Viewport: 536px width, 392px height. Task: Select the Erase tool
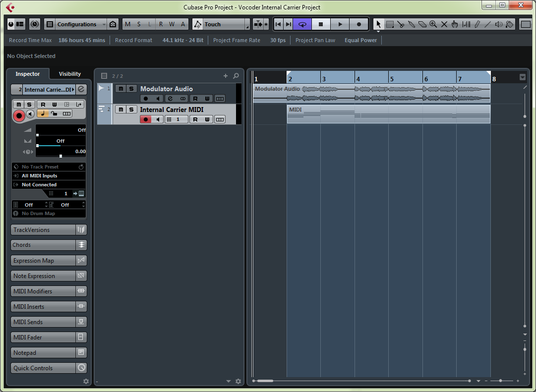422,24
